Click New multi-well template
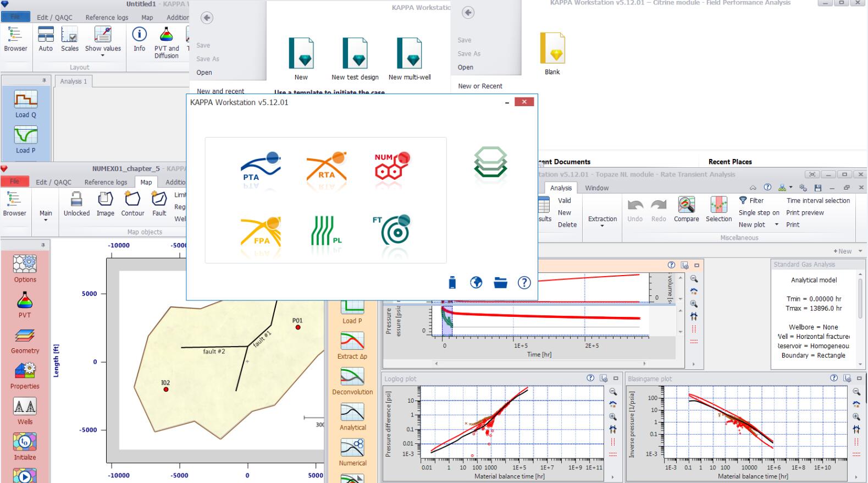This screenshot has width=868, height=483. tap(410, 59)
